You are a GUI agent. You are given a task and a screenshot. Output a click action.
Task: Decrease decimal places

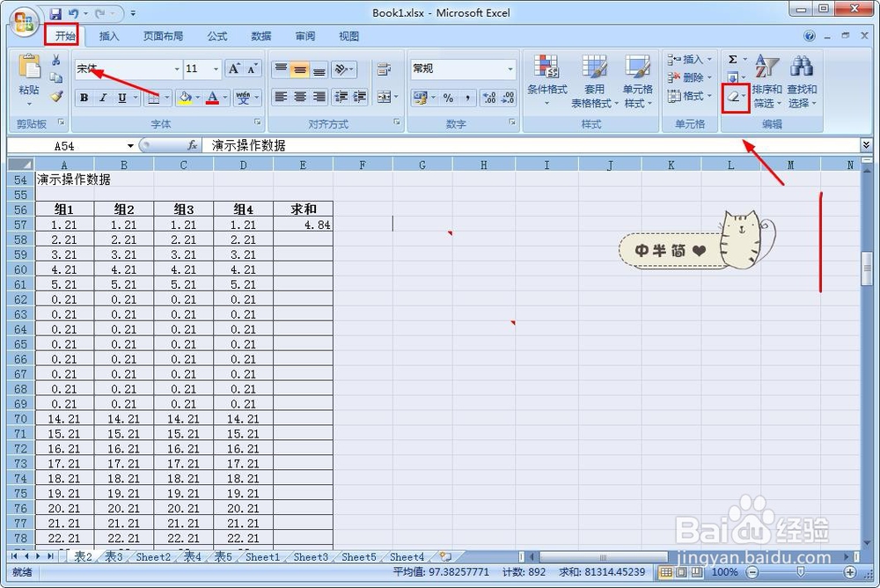[x=508, y=98]
